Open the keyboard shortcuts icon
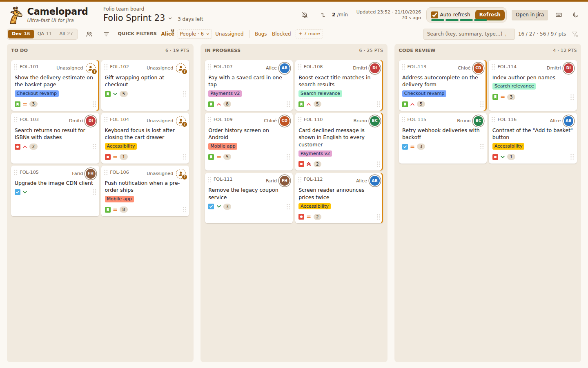The width and height of the screenshot is (588, 368). coord(559,15)
